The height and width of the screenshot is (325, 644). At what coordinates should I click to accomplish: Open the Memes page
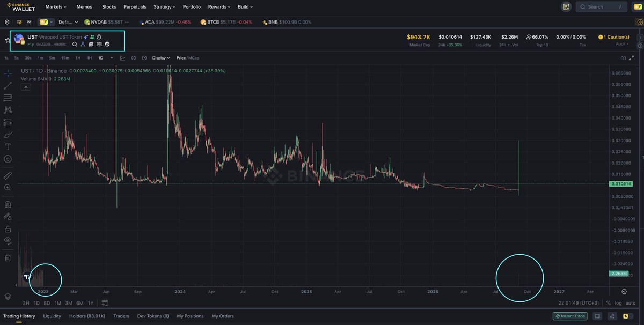click(84, 7)
